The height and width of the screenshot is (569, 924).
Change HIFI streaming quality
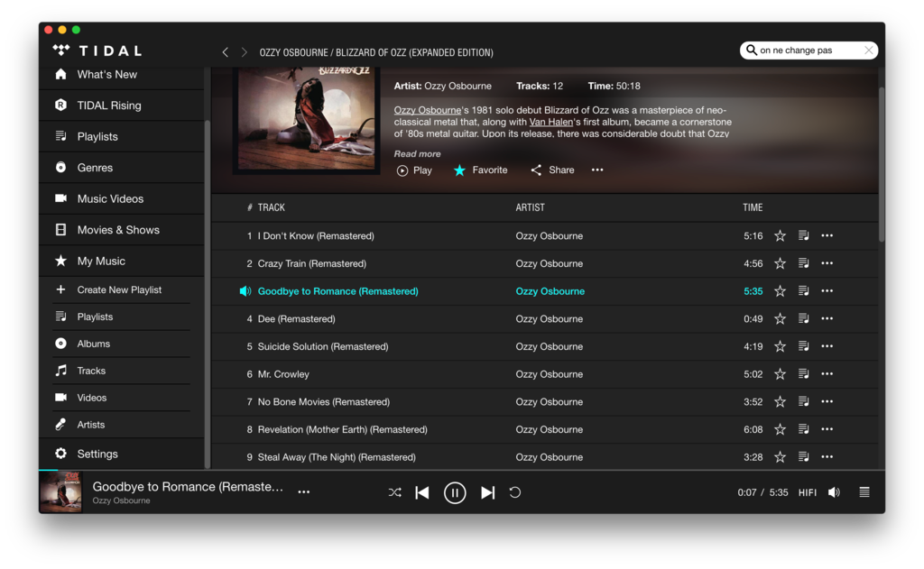tap(808, 493)
